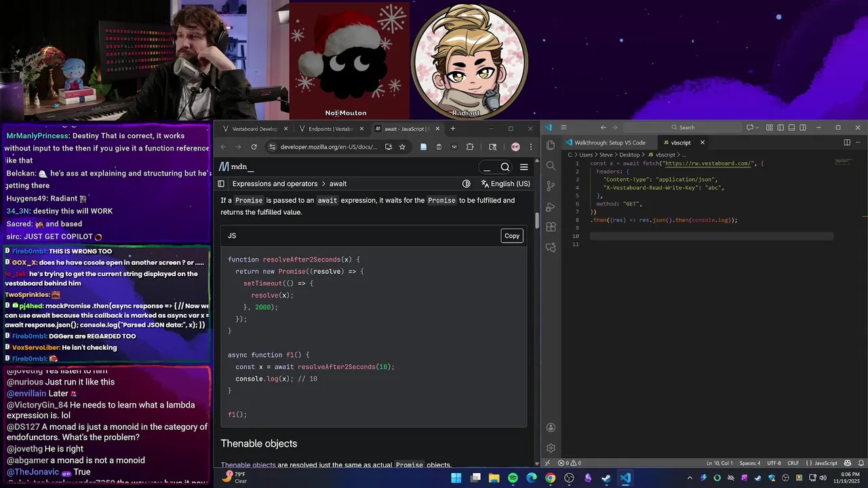The image size is (868, 488).
Task: Show hidden system tray icons chevron
Action: click(690, 478)
